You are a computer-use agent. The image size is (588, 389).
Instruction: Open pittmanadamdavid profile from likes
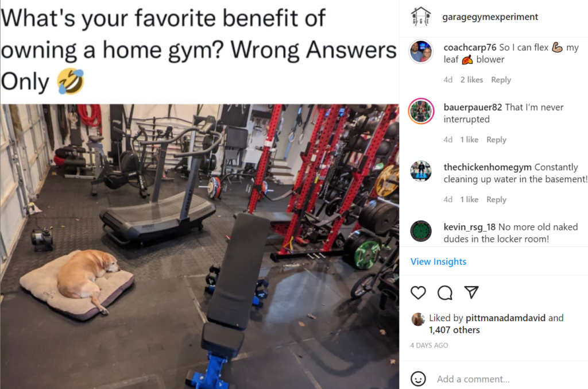pos(505,318)
